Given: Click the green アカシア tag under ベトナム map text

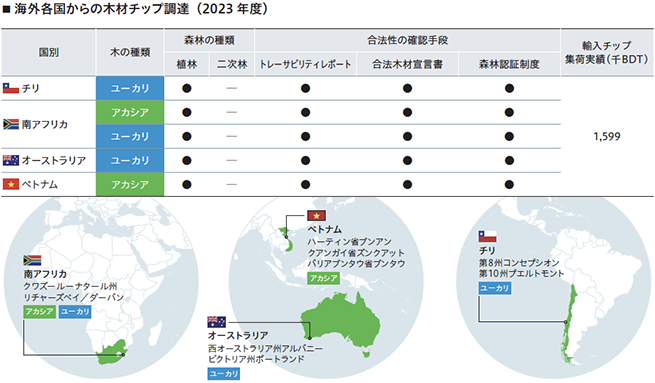Looking at the screenshot, I should (x=323, y=278).
